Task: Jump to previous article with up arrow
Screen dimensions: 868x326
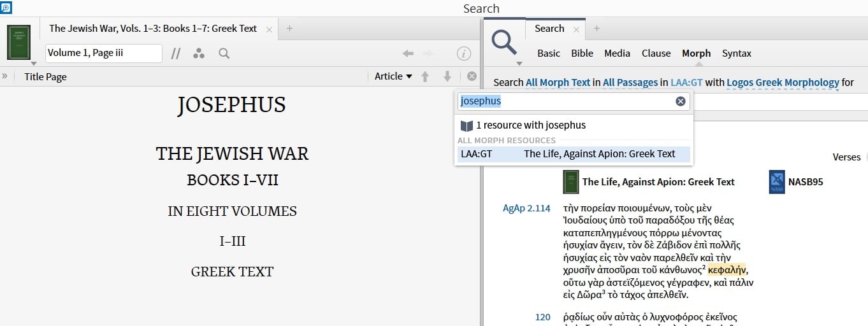Action: point(426,76)
